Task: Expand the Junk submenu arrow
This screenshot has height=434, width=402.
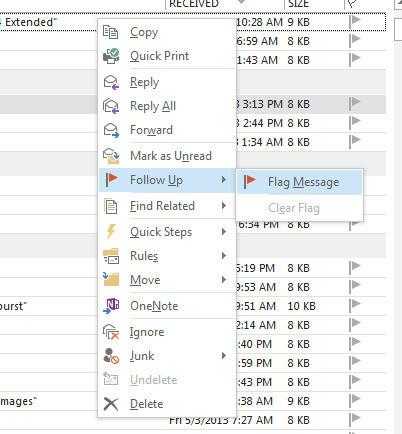Action: 224,356
